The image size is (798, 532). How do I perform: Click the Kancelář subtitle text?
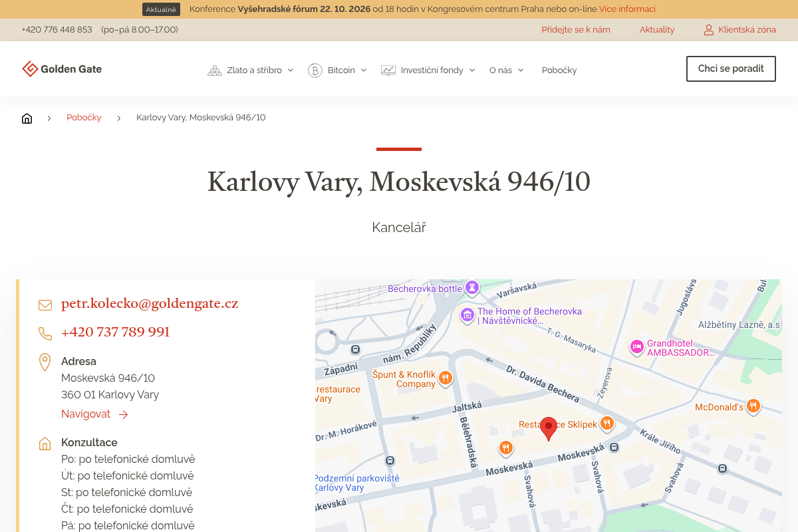(x=399, y=227)
